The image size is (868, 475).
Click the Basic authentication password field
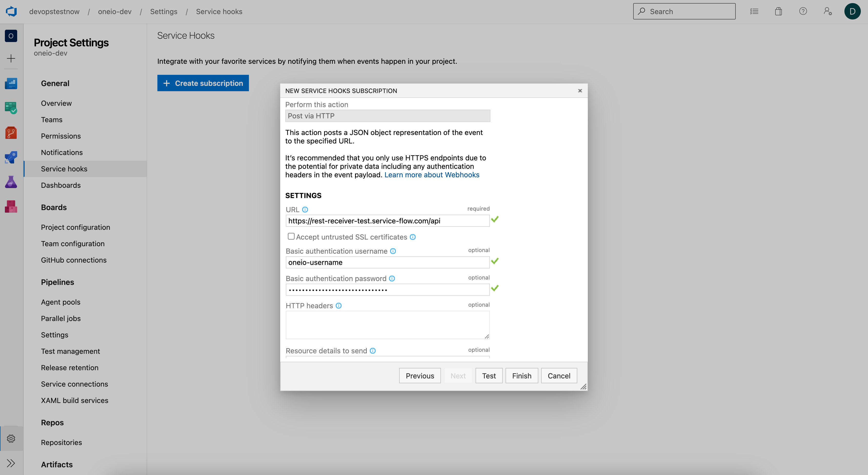[388, 290]
